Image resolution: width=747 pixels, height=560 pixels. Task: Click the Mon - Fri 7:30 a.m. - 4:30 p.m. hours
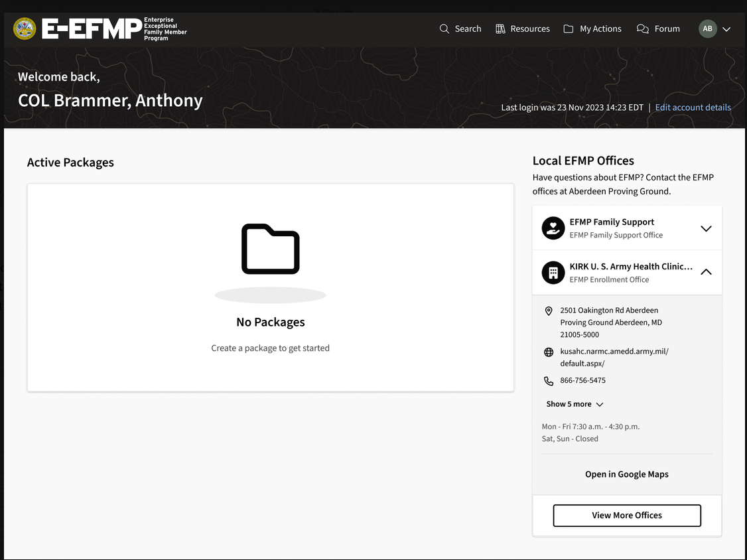[590, 427]
